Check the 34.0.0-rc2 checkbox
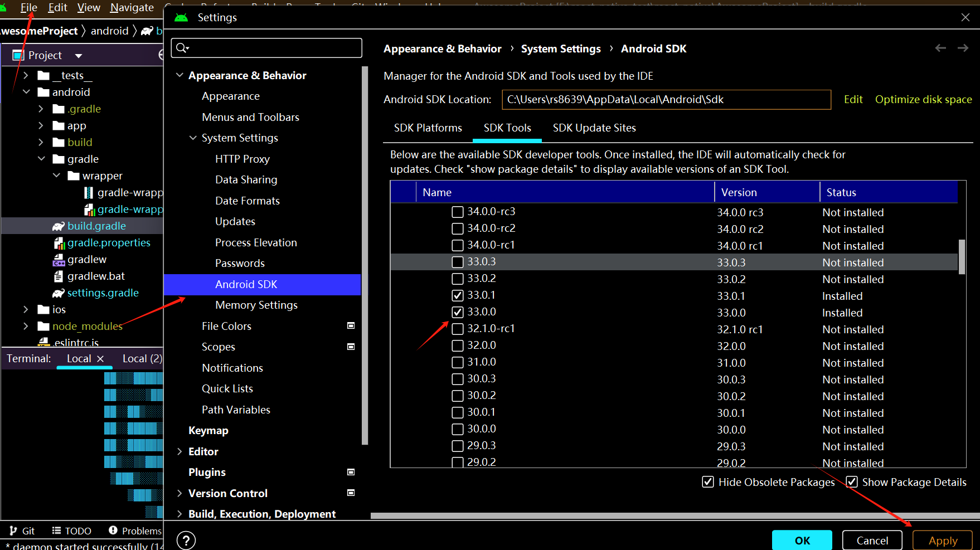This screenshot has width=980, height=550. tap(458, 228)
